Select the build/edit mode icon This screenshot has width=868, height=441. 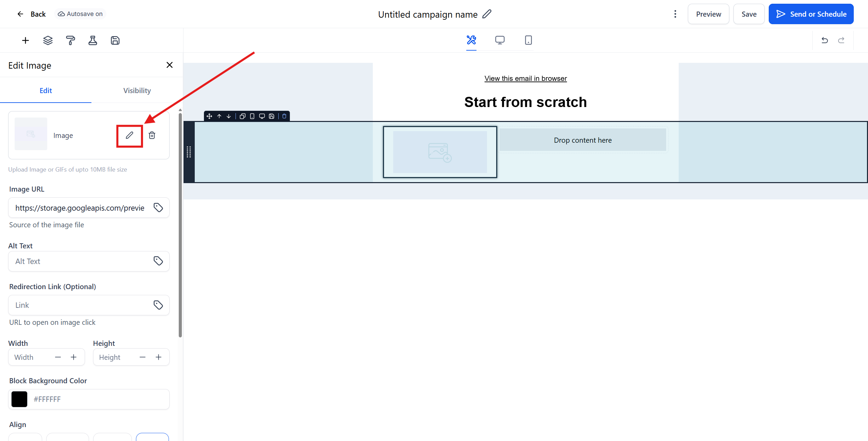coord(471,40)
